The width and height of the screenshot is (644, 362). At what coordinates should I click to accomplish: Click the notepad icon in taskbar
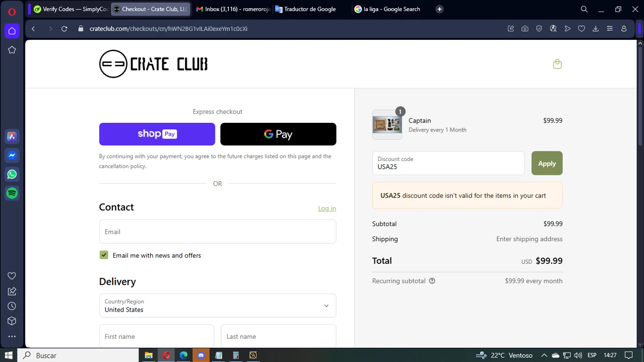click(x=219, y=355)
